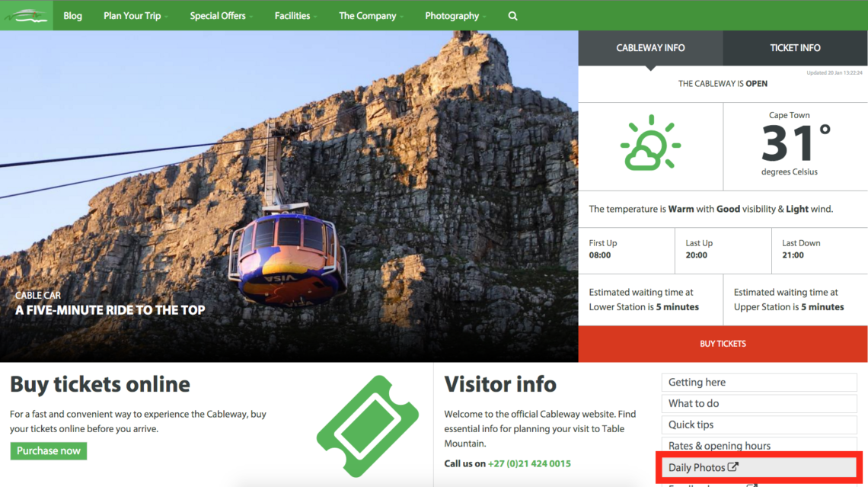This screenshot has width=868, height=487.
Task: Click the Purchase now button
Action: [x=49, y=451]
